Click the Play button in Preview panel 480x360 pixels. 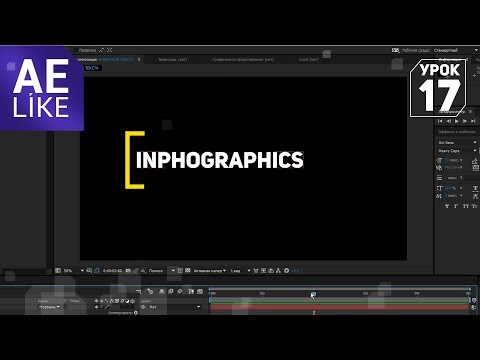click(x=457, y=121)
